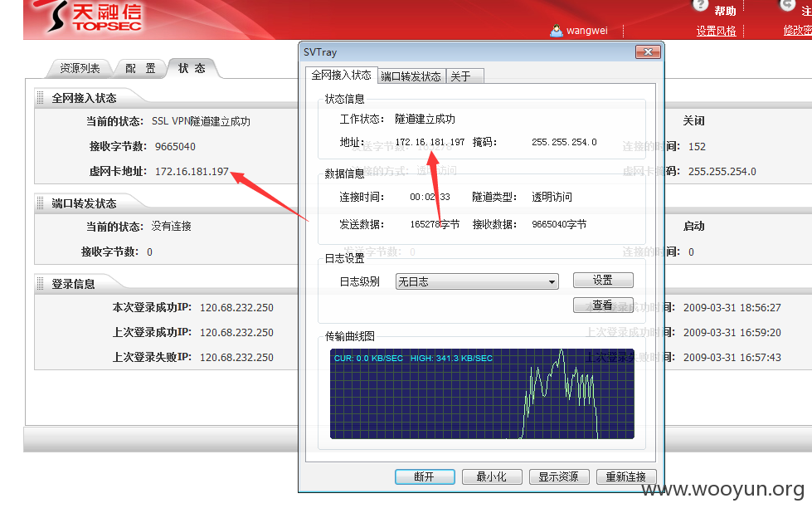Close the SVTray dialog window

click(x=647, y=51)
